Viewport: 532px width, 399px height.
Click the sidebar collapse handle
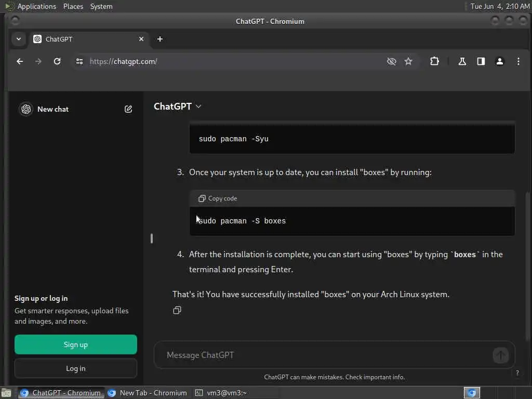coord(152,238)
